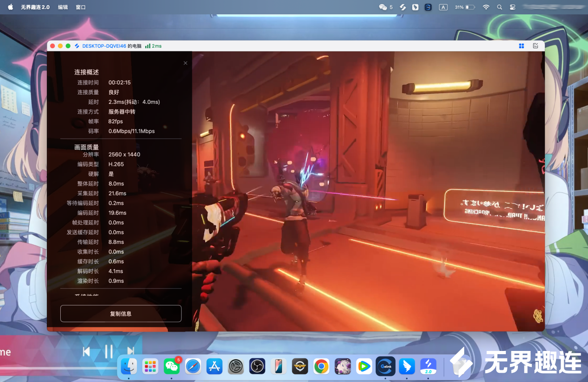Viewport: 588px width, 382px height.
Task: Click the 解码时长 value 4.1ms
Action: click(116, 271)
